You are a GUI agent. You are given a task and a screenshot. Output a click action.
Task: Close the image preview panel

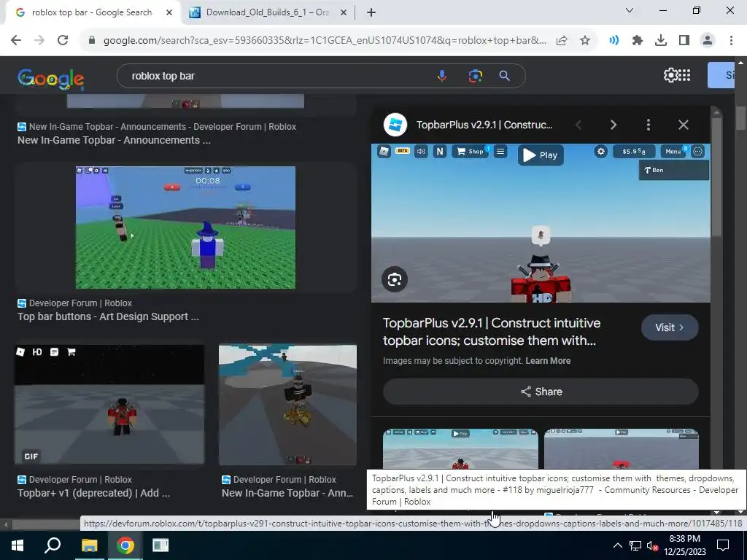click(x=683, y=125)
